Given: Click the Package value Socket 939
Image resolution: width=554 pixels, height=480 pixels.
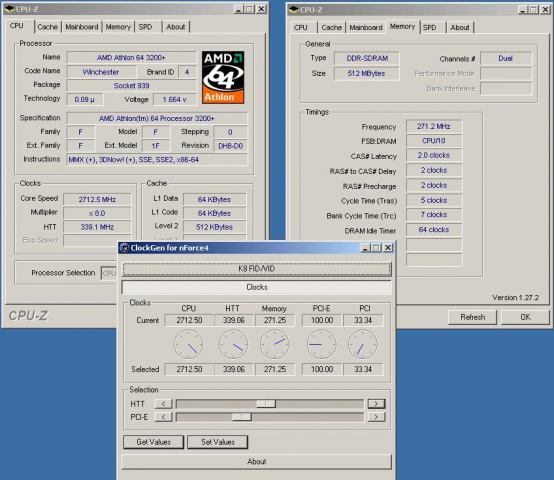Looking at the screenshot, I should pyautogui.click(x=131, y=85).
